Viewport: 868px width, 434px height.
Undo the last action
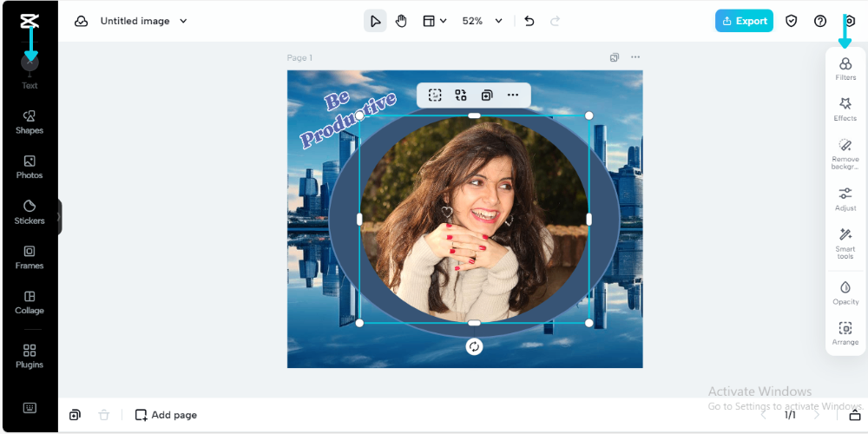pyautogui.click(x=529, y=21)
